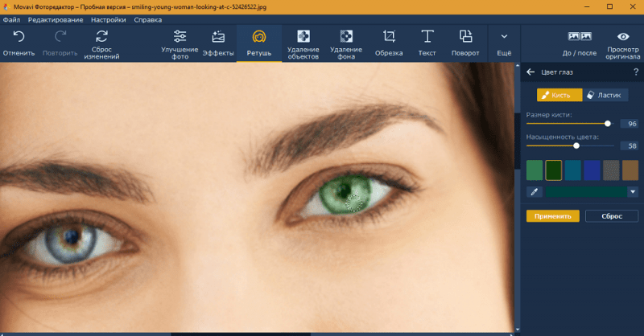Open the Эффекты tool
Image resolution: width=644 pixels, height=336 pixels.
(218, 37)
